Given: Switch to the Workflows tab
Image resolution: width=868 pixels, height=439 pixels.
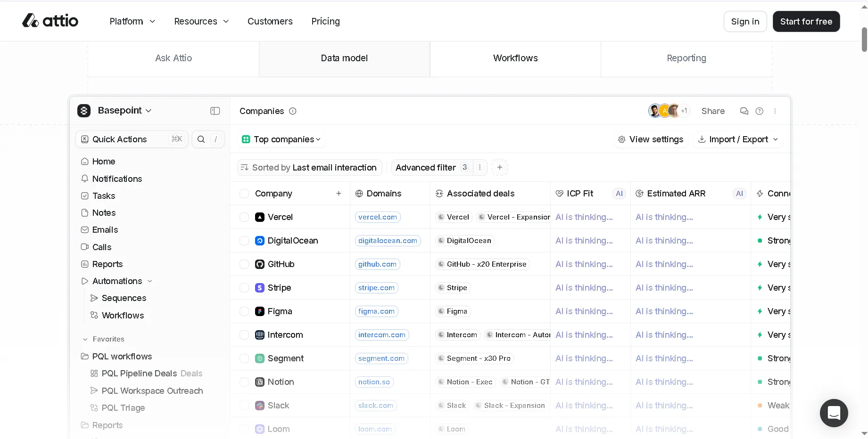Looking at the screenshot, I should 515,58.
